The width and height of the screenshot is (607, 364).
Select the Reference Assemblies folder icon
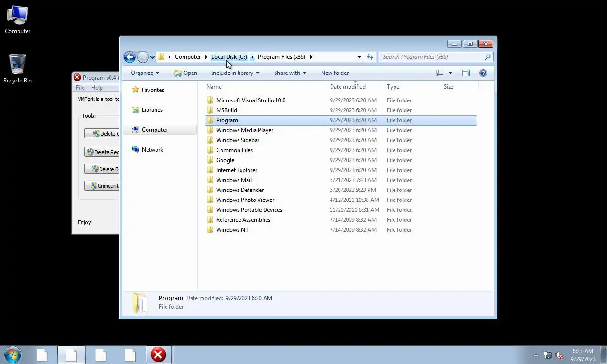pos(211,220)
